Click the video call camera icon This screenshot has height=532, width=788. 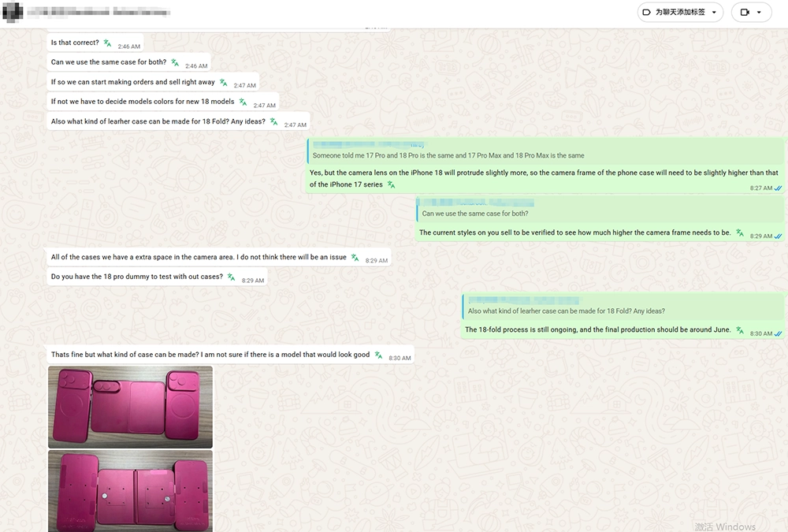click(745, 12)
